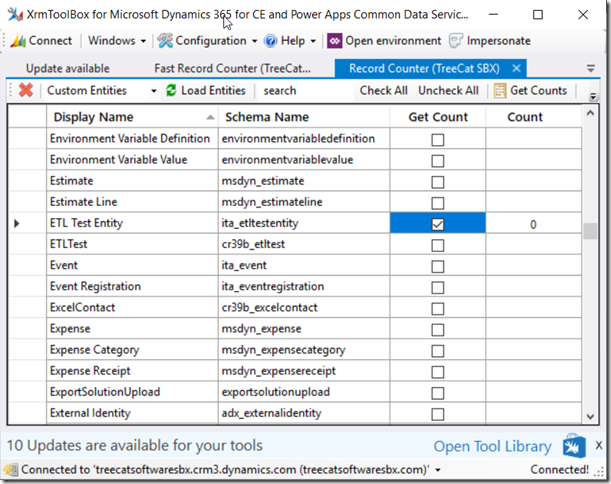Viewport: 611px width, 484px height.
Task: Click the Impersonate button
Action: click(x=490, y=41)
